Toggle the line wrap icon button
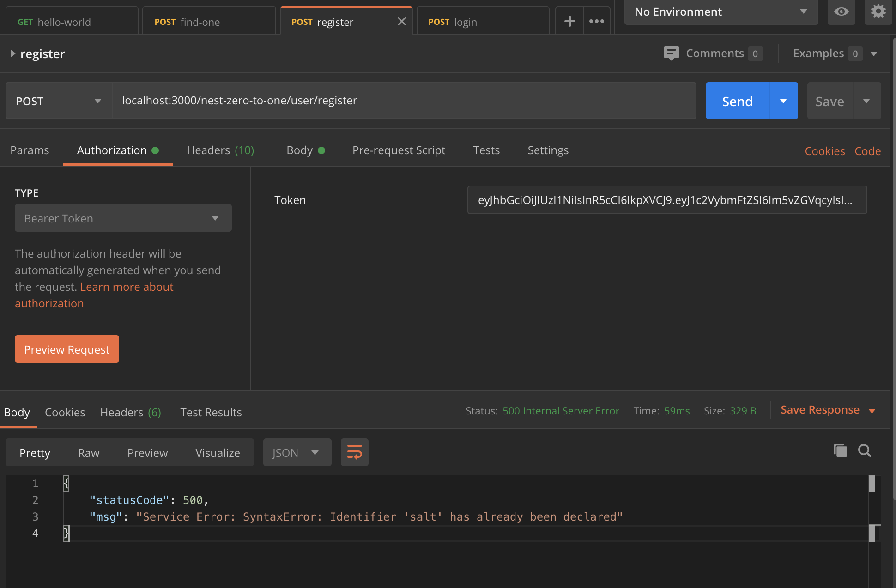This screenshot has height=588, width=896. [x=354, y=452]
